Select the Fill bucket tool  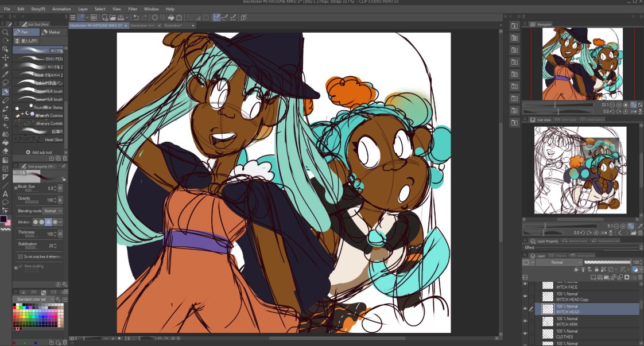point(5,143)
